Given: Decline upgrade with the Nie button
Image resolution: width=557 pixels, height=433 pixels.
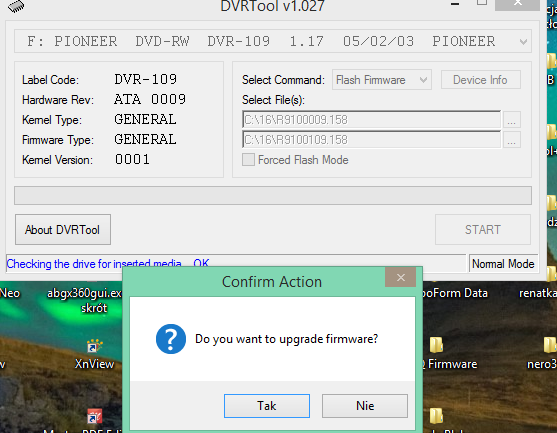Looking at the screenshot, I should 365,406.
